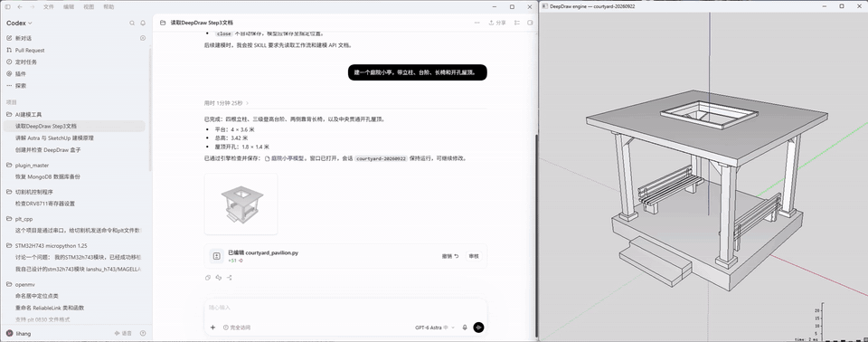
Task: Collapse the plt_cpp project folder
Action: (x=24, y=219)
